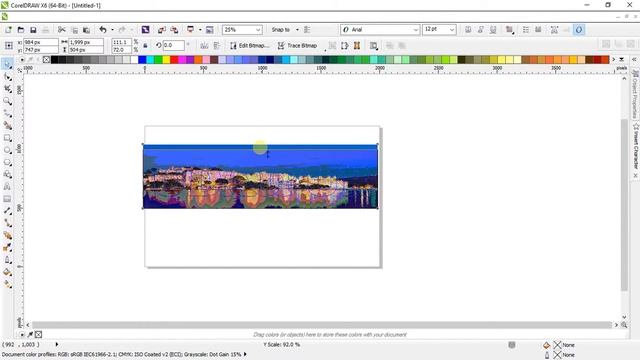640x360 pixels.
Task: Cut selection using scissors icon
Action: coord(62,30)
